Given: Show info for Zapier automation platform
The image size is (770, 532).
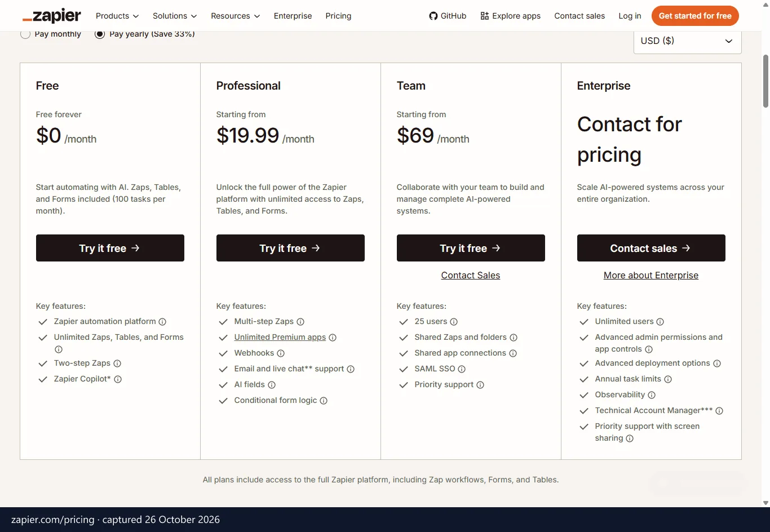Looking at the screenshot, I should 162,322.
